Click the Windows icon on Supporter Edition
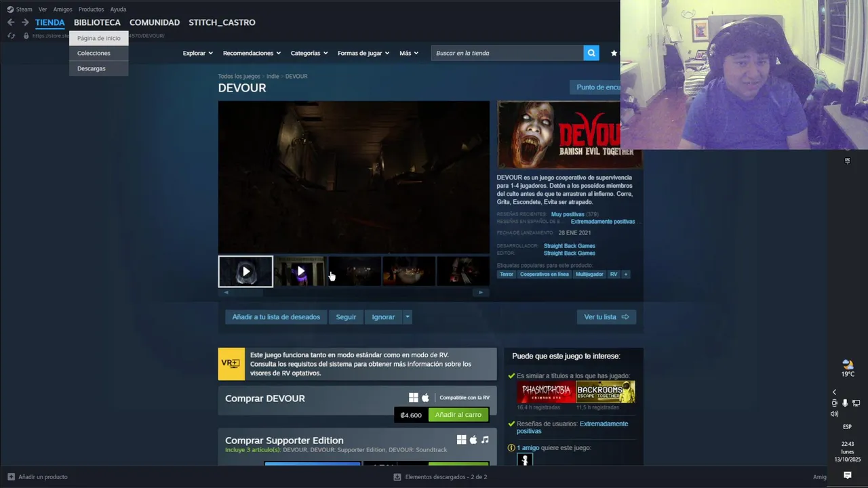 (461, 440)
